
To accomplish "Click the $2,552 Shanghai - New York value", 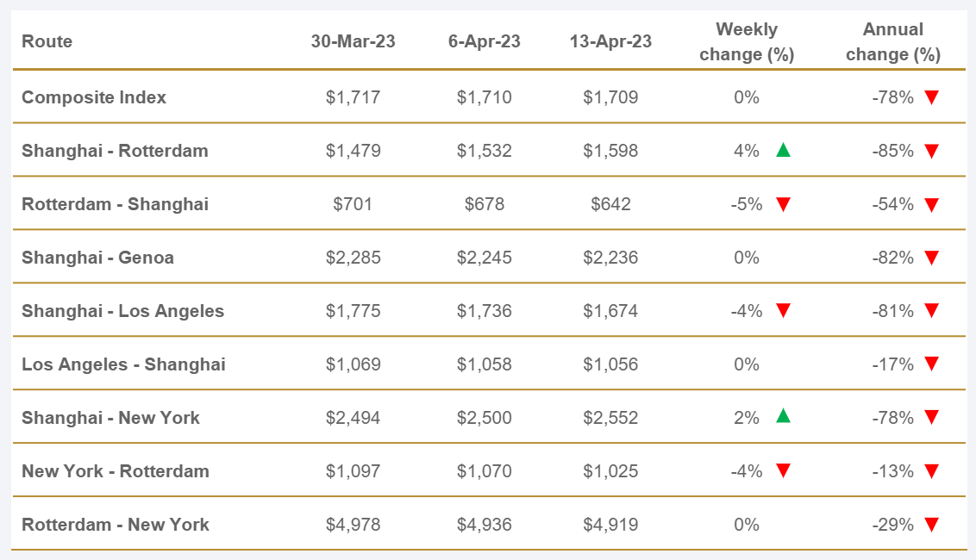I will (x=611, y=418).
